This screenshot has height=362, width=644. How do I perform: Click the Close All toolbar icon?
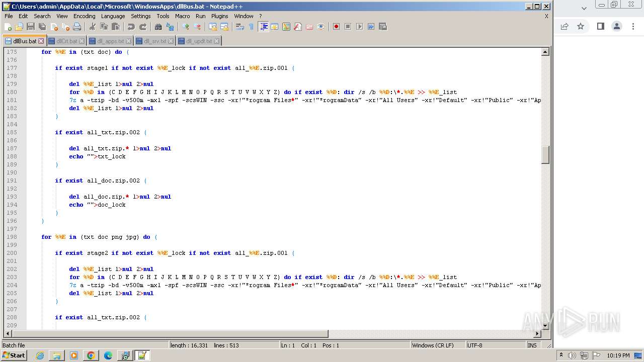point(65,27)
